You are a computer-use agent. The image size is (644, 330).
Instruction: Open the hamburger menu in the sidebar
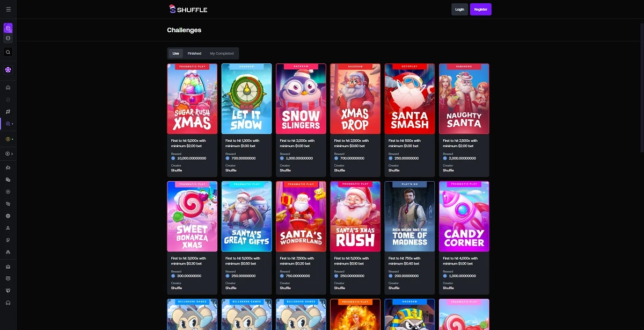8,10
